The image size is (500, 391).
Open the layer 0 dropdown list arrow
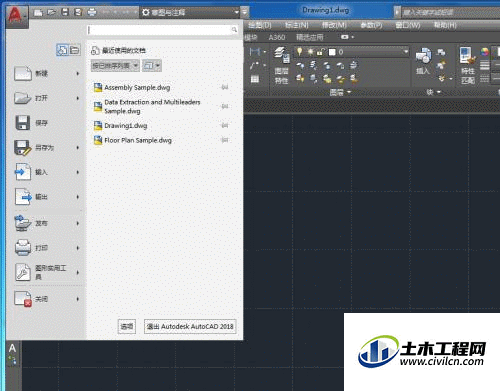click(406, 52)
